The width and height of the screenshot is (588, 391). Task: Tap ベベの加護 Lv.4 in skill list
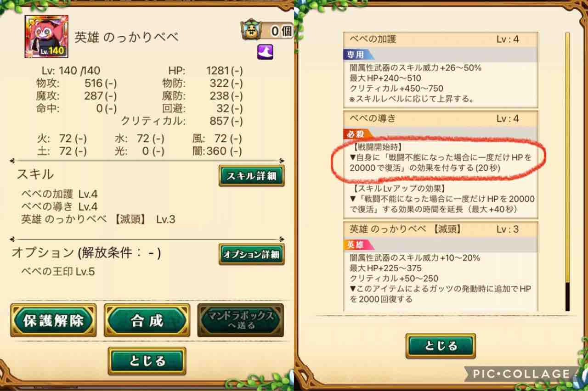[x=59, y=194]
